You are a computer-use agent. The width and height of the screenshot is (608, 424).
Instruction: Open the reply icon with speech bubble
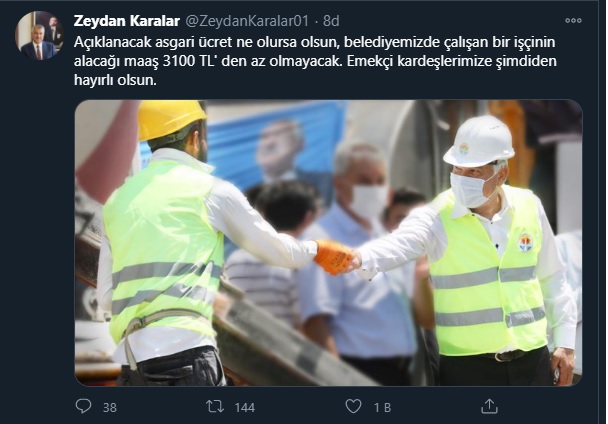(x=83, y=406)
